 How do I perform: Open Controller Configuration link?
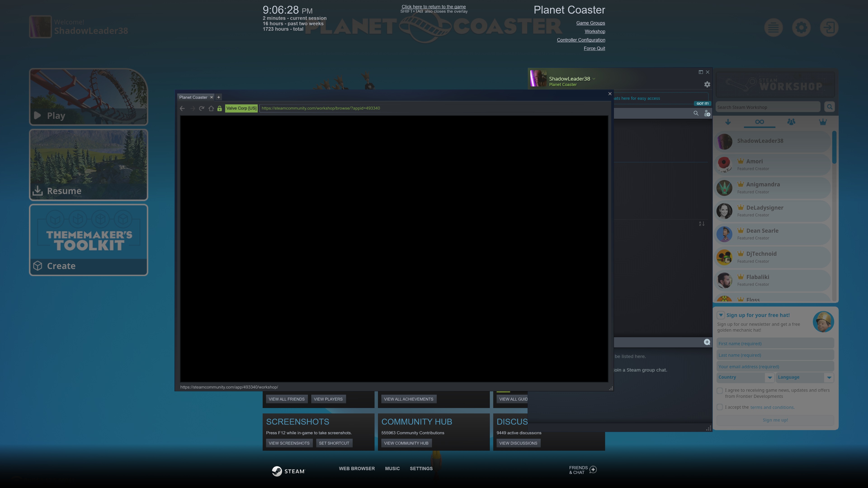click(x=581, y=40)
